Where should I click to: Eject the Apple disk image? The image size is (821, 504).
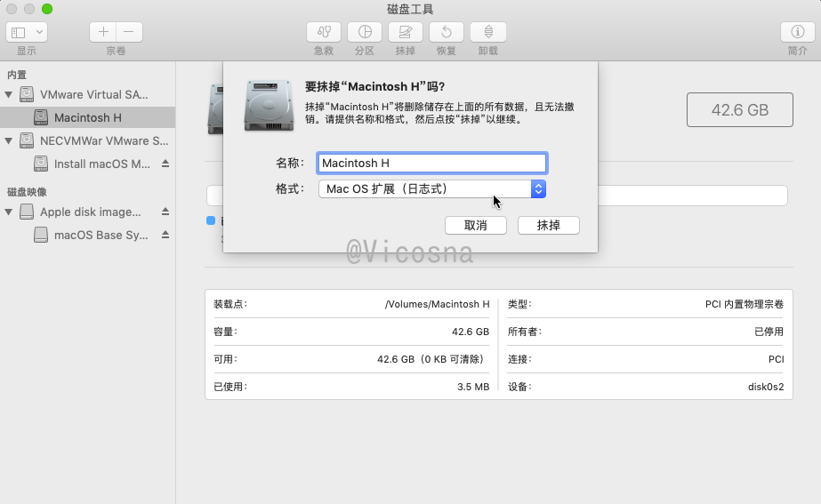[165, 212]
